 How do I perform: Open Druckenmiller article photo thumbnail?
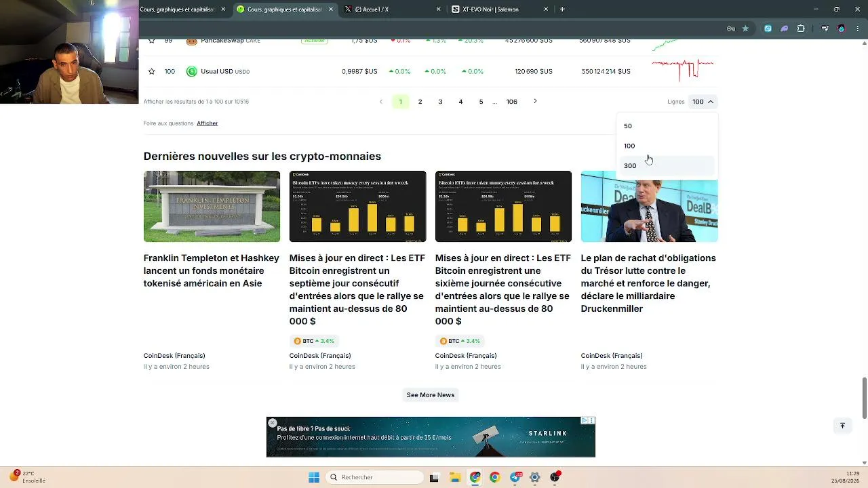click(x=649, y=206)
